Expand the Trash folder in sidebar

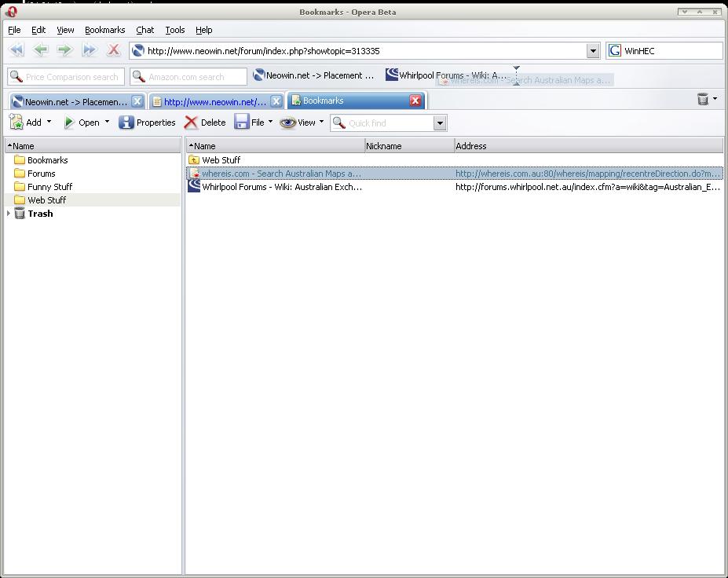coord(8,213)
